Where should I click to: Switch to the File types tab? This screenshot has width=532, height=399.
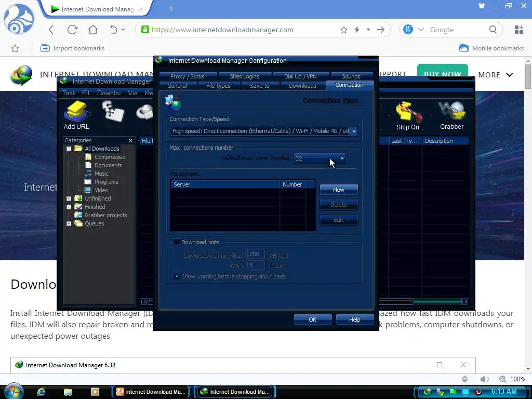pyautogui.click(x=219, y=86)
